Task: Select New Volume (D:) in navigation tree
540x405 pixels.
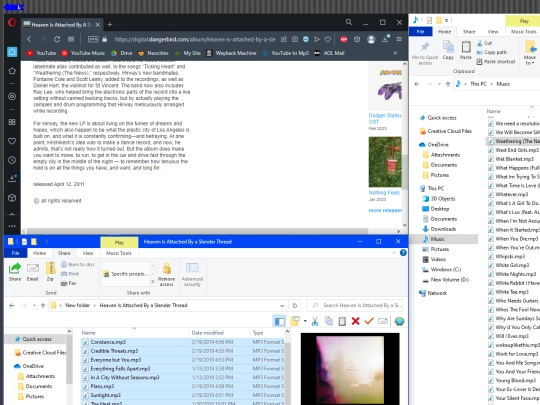Action: 446,280
